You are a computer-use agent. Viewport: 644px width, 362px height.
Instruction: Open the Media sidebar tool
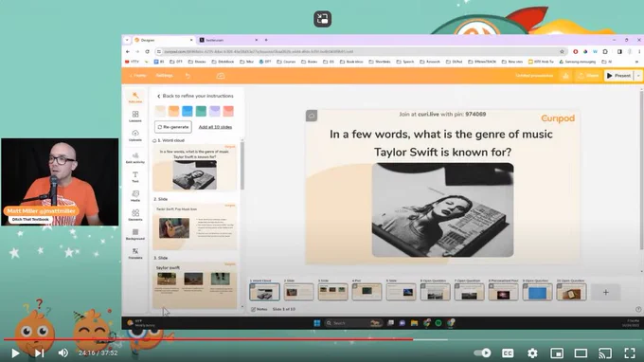(x=135, y=196)
